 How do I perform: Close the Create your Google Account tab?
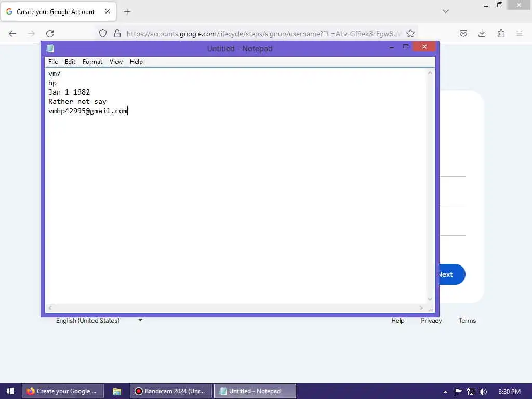(107, 11)
